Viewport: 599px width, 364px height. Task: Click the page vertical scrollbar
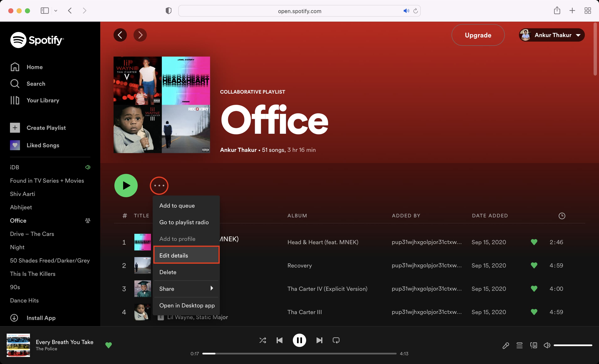pos(595,49)
